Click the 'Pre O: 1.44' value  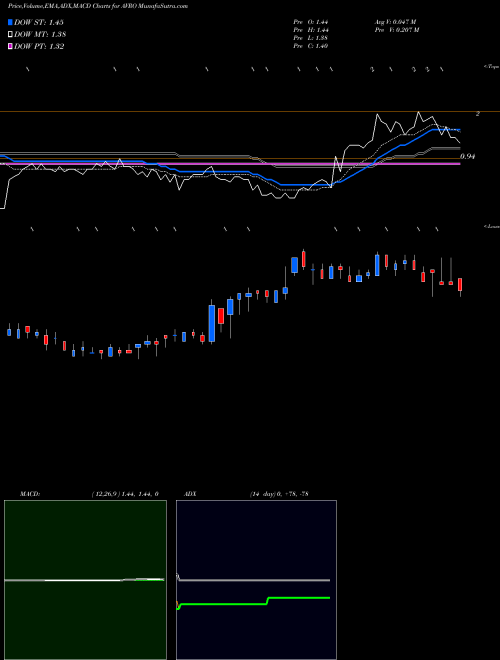point(311,22)
